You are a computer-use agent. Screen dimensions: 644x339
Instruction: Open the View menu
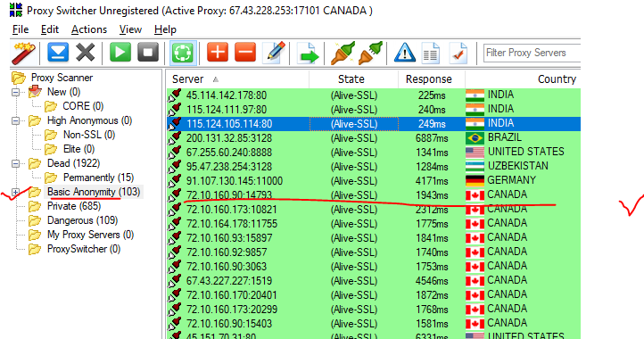[x=130, y=29]
